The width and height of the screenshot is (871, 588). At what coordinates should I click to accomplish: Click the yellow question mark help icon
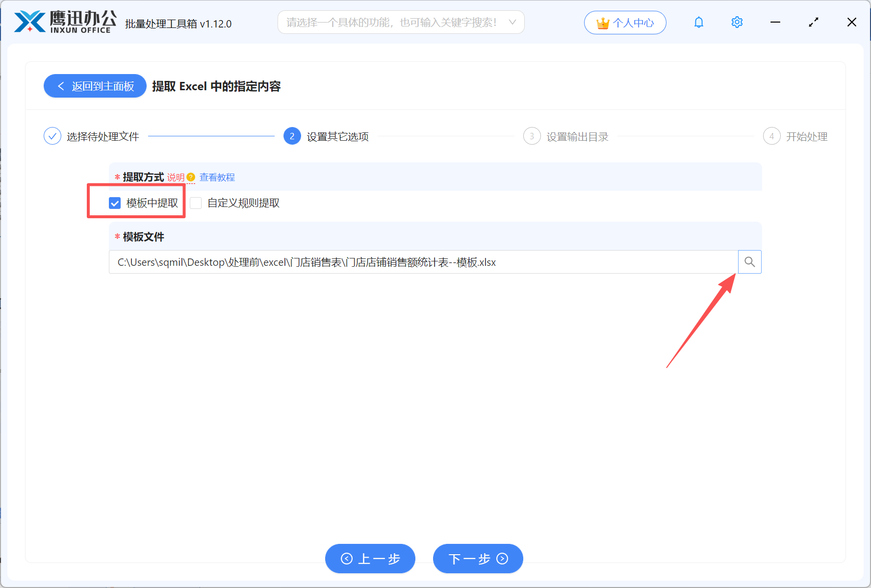pos(191,177)
